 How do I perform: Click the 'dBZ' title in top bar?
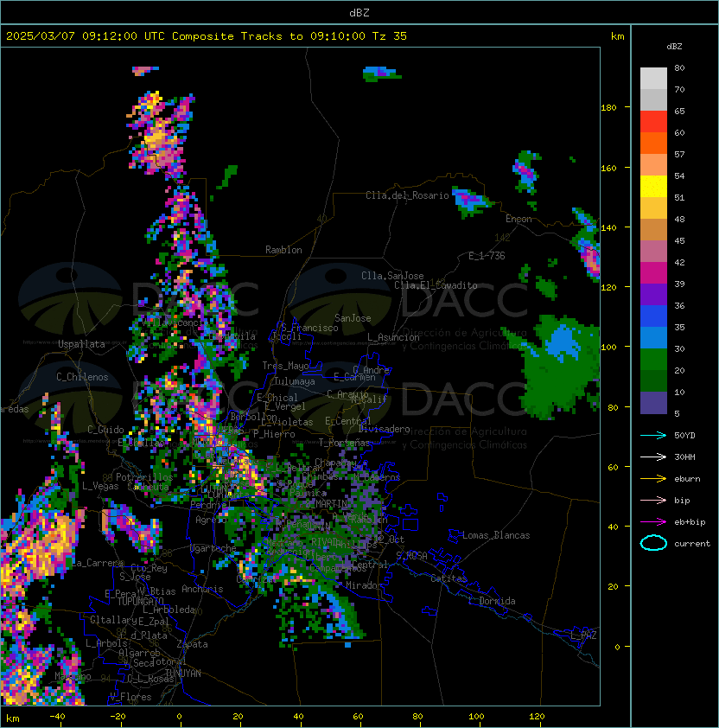tap(359, 12)
